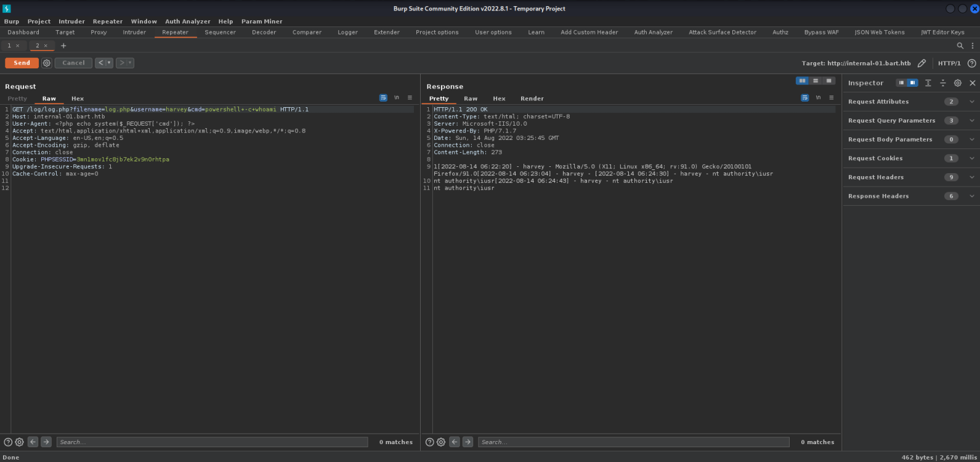Toggle non-printable characters in the Response pane
The image size is (980, 462).
point(818,98)
